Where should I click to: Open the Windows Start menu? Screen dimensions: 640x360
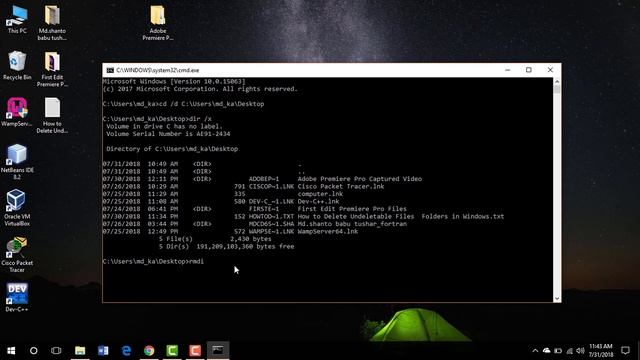pos(11,351)
